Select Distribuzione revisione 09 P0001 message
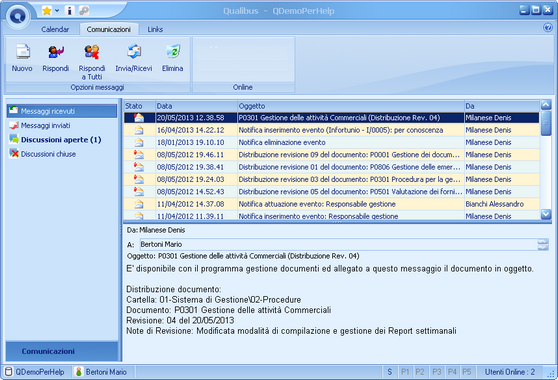 click(332, 155)
